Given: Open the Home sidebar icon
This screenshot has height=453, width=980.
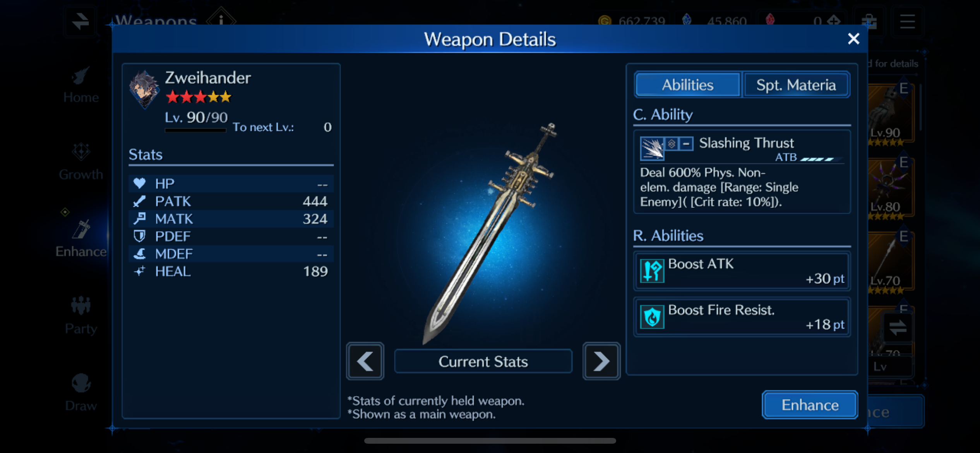Looking at the screenshot, I should coord(81,85).
